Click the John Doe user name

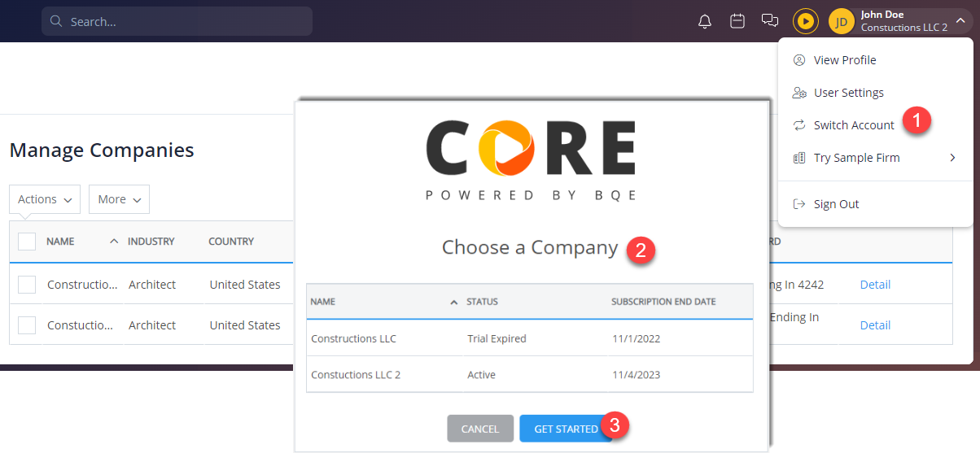click(882, 14)
